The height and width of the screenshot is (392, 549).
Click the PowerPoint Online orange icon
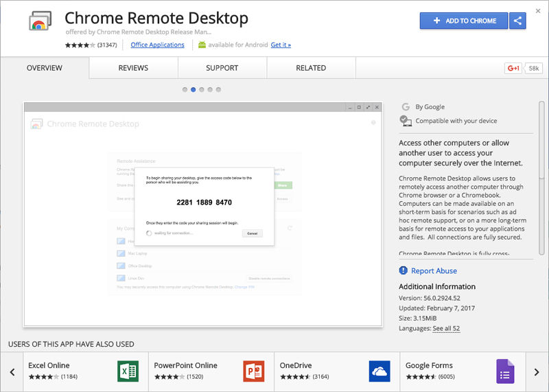tap(254, 371)
